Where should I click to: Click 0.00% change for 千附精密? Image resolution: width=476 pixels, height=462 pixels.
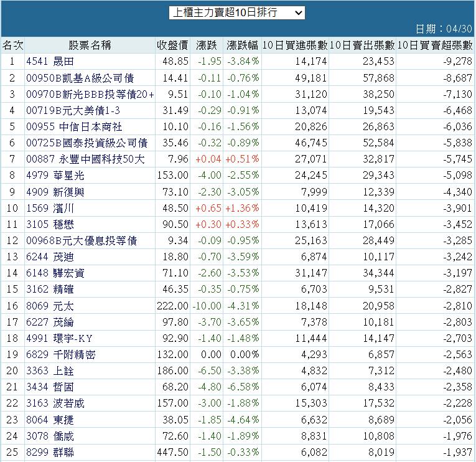(x=245, y=354)
